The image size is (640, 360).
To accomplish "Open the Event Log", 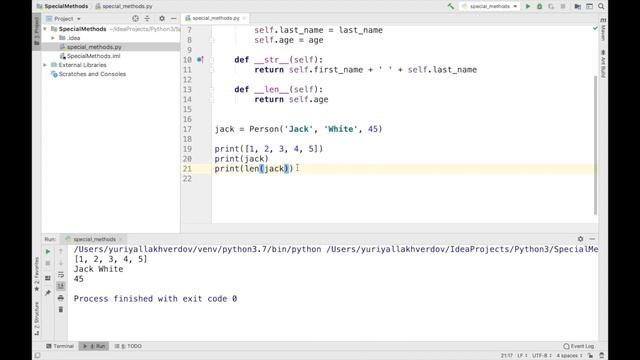I will tap(579, 346).
